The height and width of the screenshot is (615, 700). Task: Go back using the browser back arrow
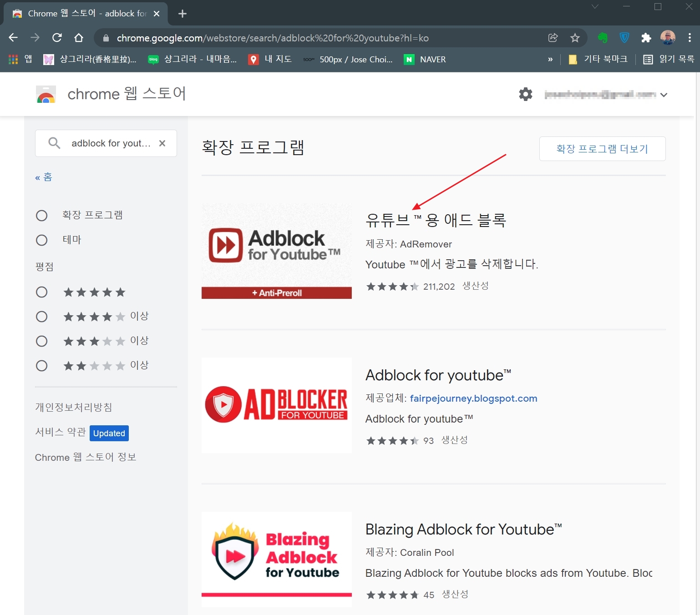(x=13, y=38)
